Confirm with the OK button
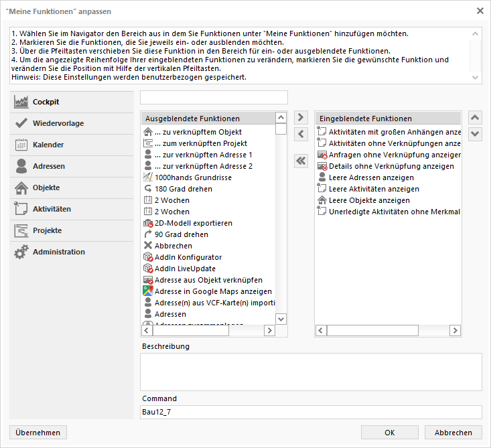The height and width of the screenshot is (448, 491). click(x=390, y=433)
